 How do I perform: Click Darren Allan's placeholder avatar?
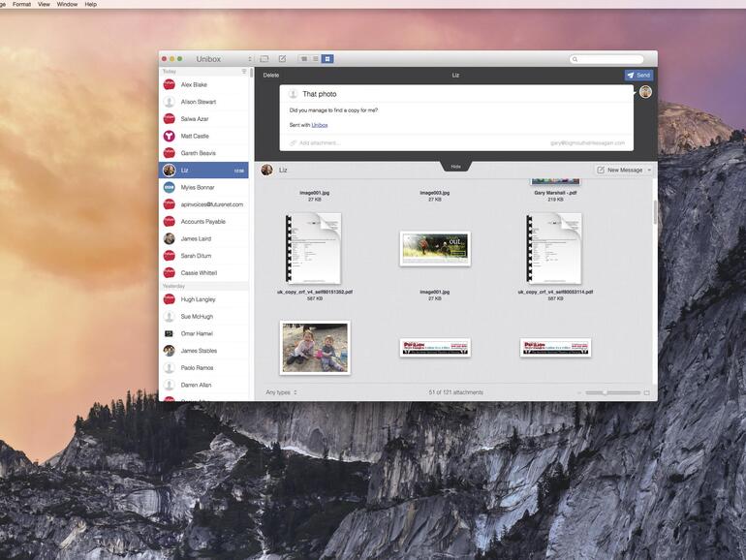click(x=170, y=385)
